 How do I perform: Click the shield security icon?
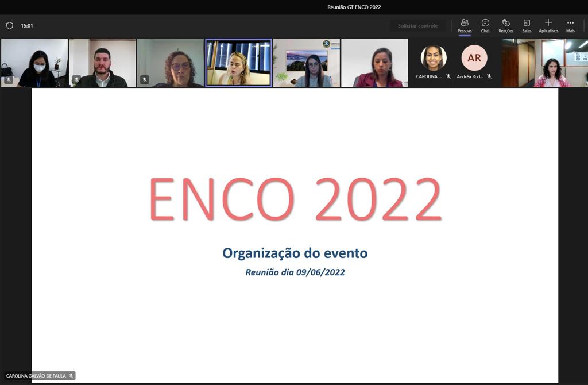click(10, 25)
